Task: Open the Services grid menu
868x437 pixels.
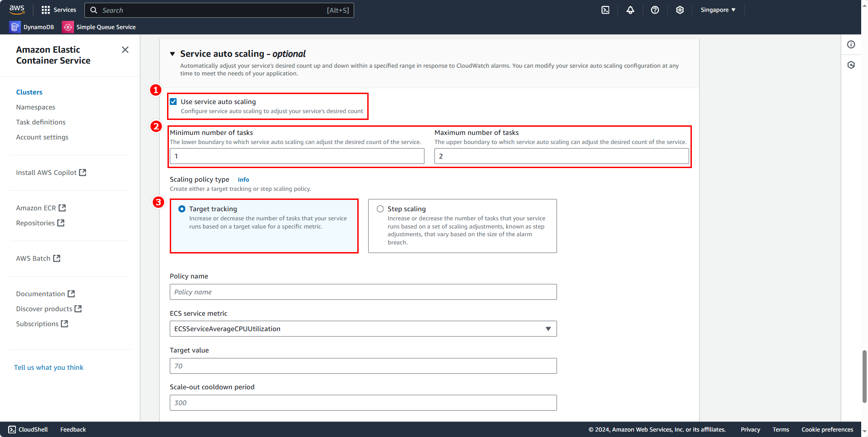Action: (59, 10)
